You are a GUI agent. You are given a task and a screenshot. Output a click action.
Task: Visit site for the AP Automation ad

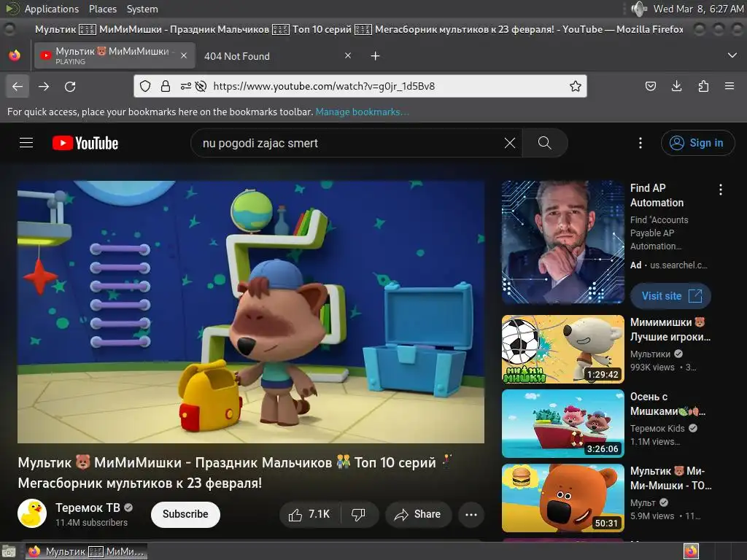point(670,296)
